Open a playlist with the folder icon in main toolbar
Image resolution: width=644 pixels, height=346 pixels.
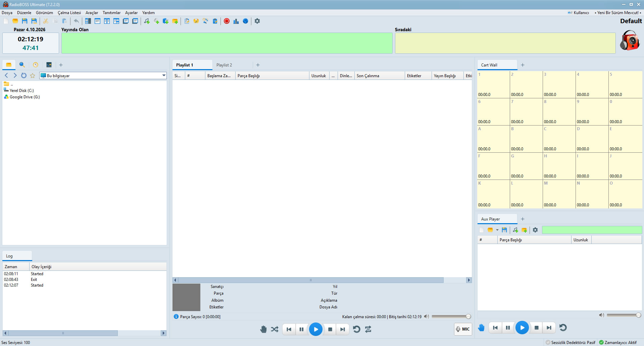point(15,21)
